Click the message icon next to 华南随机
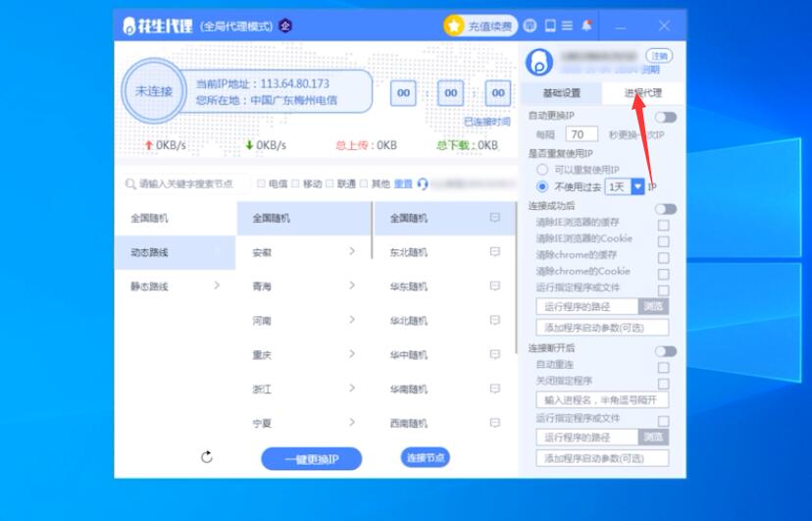This screenshot has width=812, height=521. click(495, 389)
